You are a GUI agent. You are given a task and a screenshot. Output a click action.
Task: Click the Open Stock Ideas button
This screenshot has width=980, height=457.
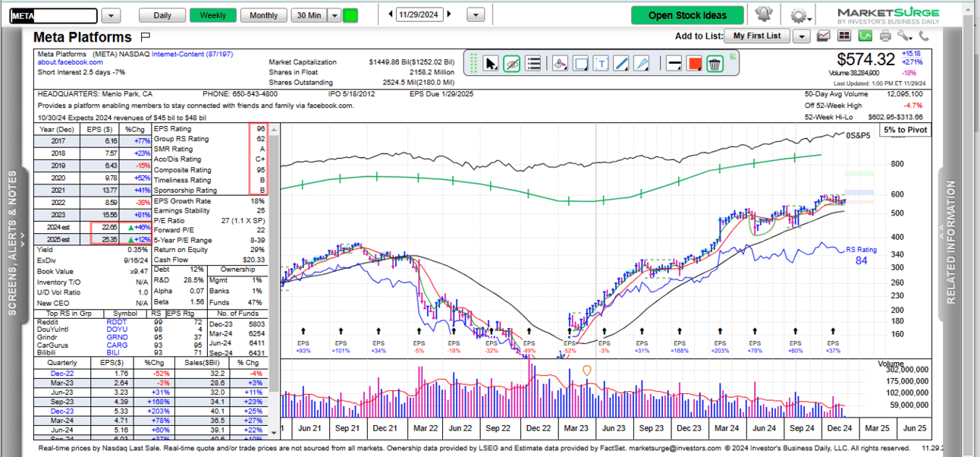click(687, 15)
